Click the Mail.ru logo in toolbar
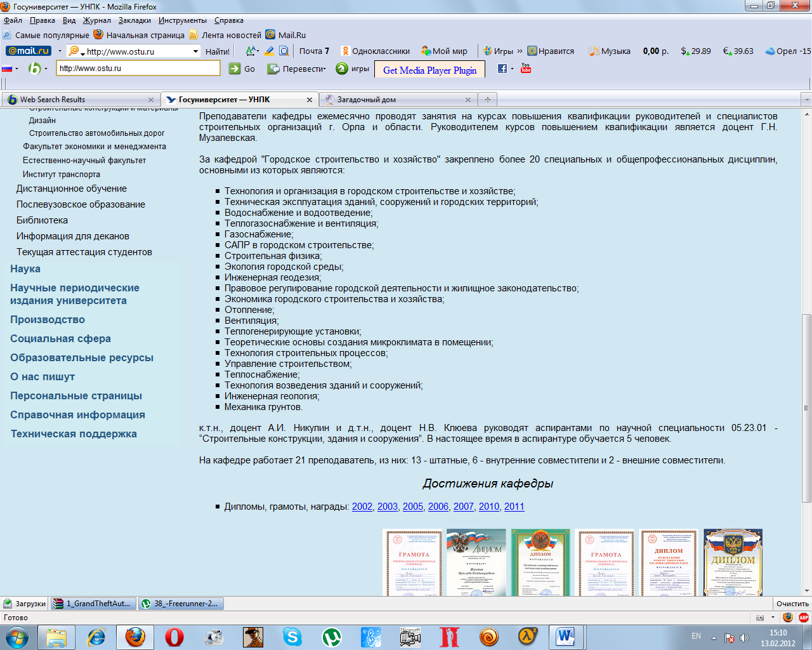812x650 pixels. click(29, 51)
